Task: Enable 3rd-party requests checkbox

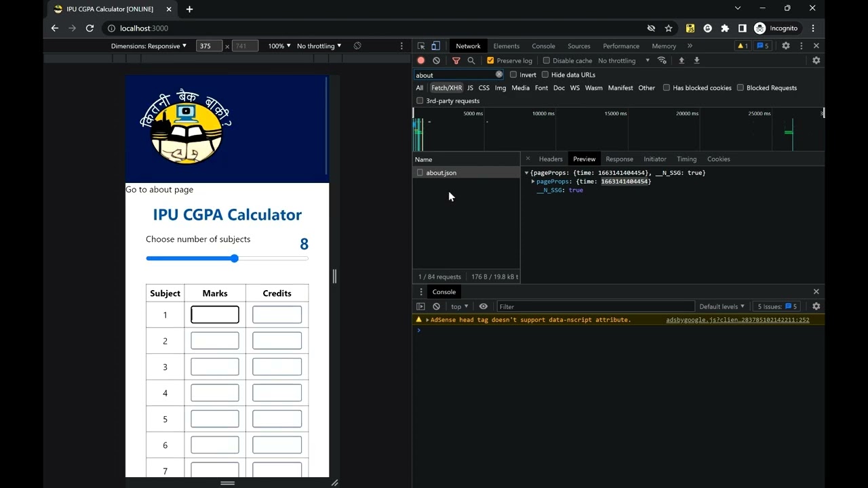Action: 420,100
